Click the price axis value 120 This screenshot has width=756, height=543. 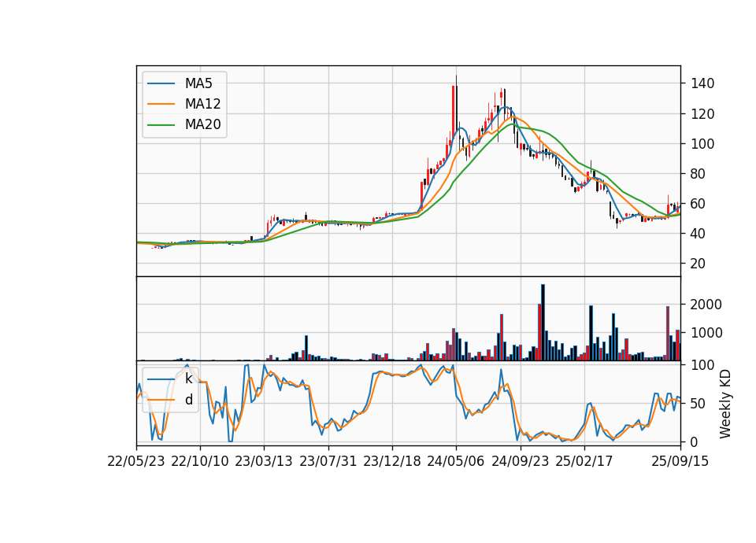click(702, 114)
